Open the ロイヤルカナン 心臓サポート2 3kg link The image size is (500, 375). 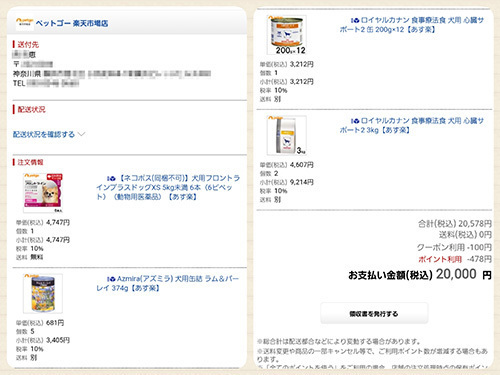point(412,125)
